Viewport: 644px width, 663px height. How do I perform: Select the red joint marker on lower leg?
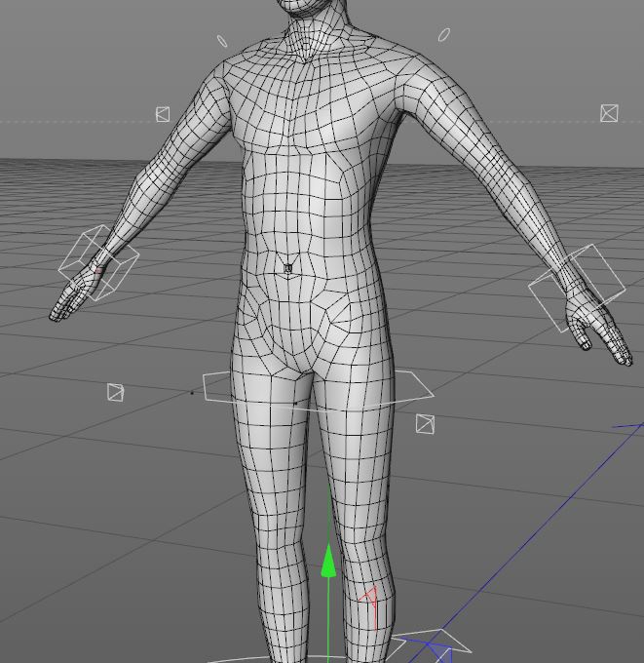click(x=369, y=606)
